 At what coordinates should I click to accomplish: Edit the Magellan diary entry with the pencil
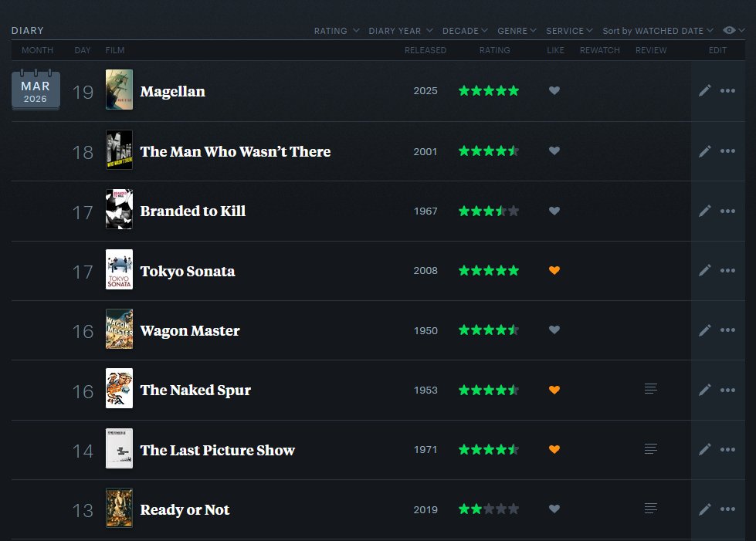(x=704, y=90)
